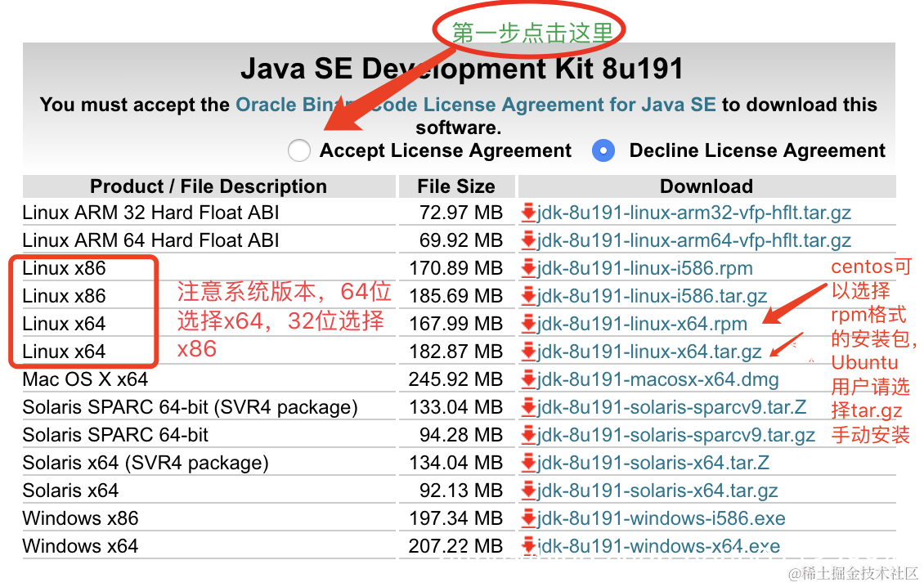Download jdk-8u191-solaris-sparcv9.tar.gz
The width and height of the screenshot is (924, 587).
pyautogui.click(x=676, y=434)
